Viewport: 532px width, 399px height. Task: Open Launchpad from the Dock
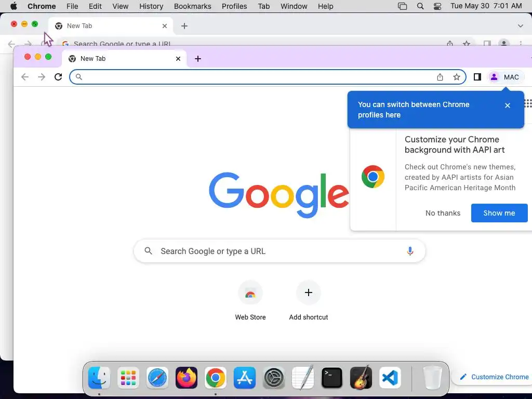[128, 378]
